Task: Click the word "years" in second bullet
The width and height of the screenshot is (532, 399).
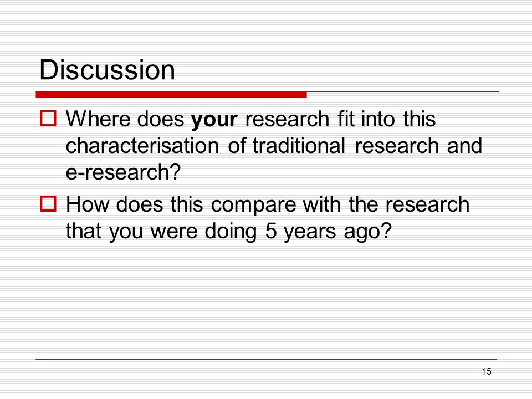Action: pos(310,232)
